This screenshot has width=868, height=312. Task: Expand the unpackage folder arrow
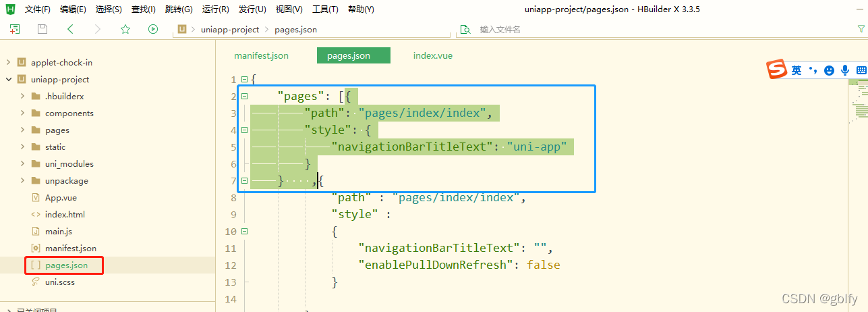(x=22, y=181)
